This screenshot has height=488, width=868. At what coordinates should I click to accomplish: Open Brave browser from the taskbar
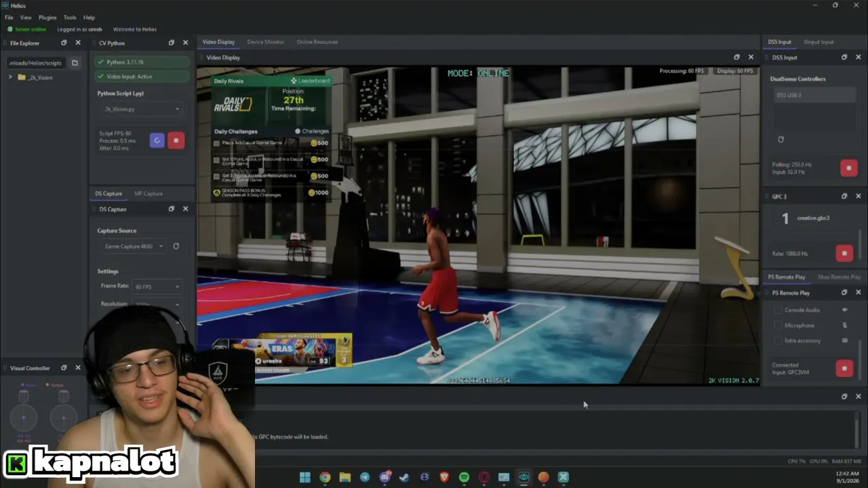click(x=444, y=477)
